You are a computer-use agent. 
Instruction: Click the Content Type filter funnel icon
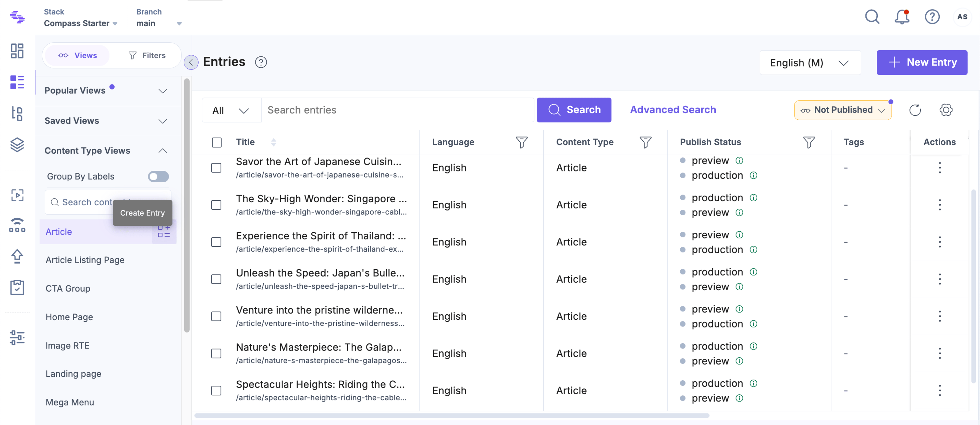pos(645,143)
